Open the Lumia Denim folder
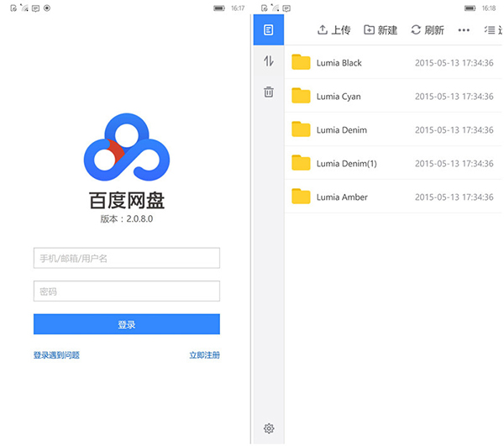 point(341,130)
